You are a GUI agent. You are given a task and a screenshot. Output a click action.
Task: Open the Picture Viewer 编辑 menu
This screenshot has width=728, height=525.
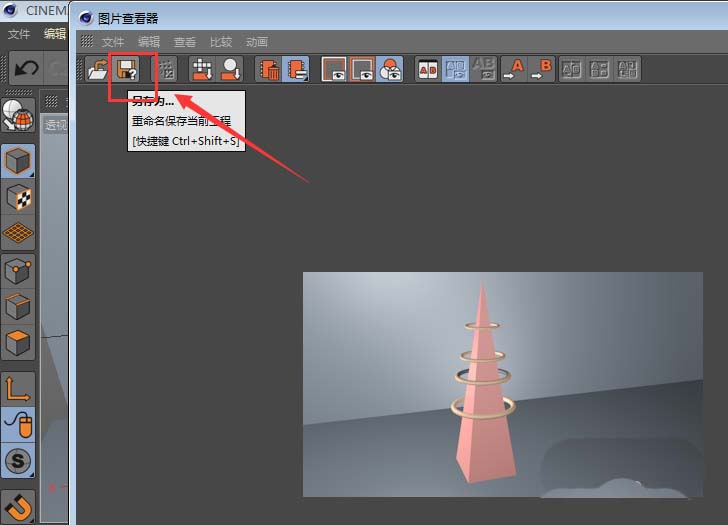tap(149, 42)
